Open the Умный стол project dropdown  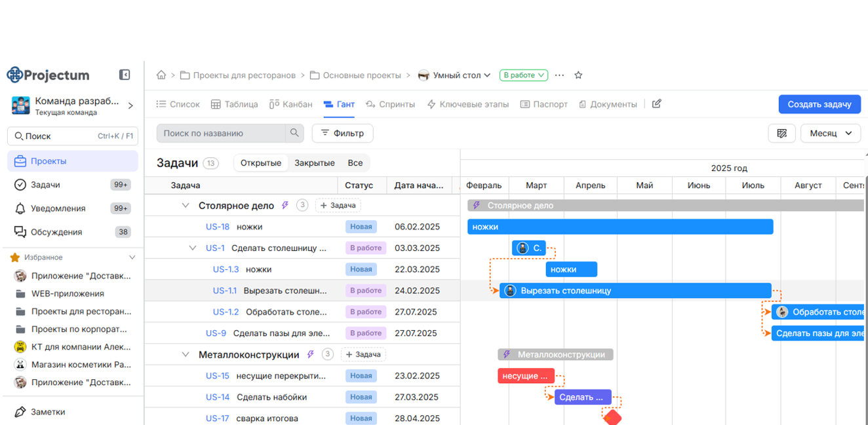coord(455,75)
